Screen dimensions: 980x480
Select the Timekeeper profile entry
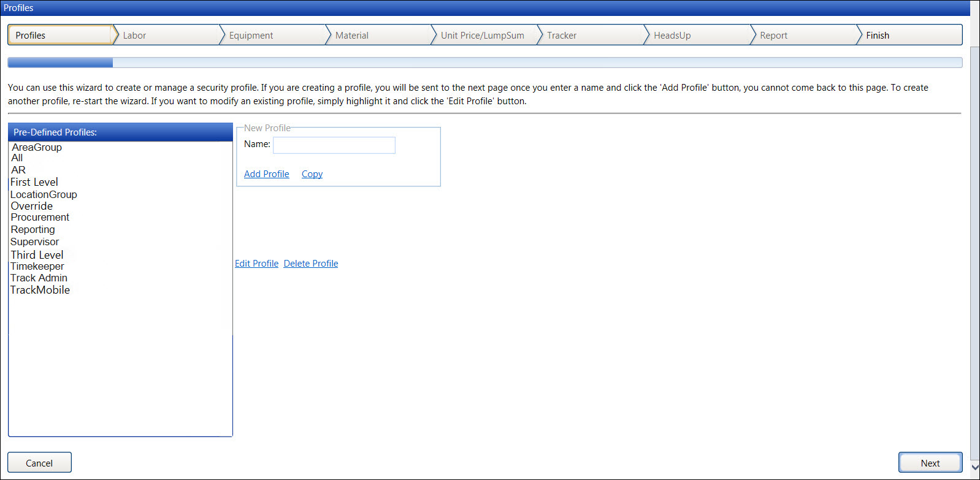coord(37,266)
